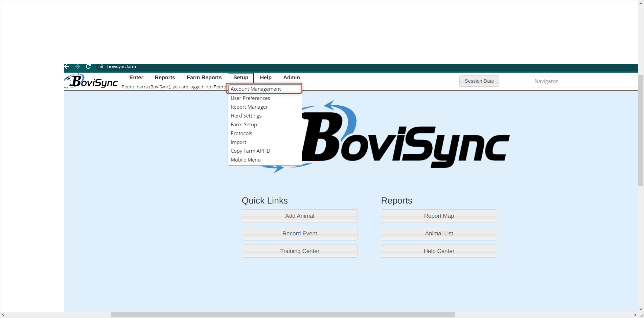644x318 pixels.
Task: Click the Quick Links heading
Action: point(265,200)
